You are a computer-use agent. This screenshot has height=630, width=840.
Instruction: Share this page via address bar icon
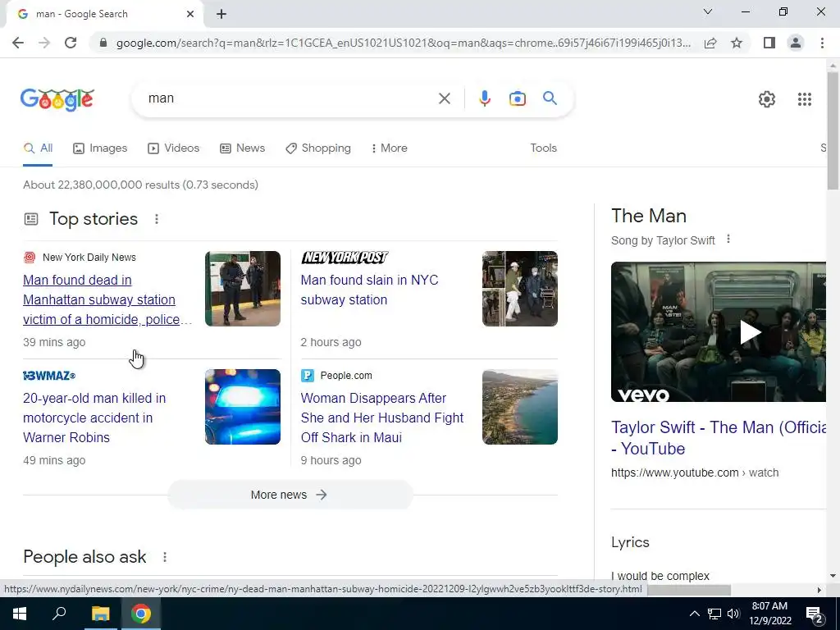(710, 43)
